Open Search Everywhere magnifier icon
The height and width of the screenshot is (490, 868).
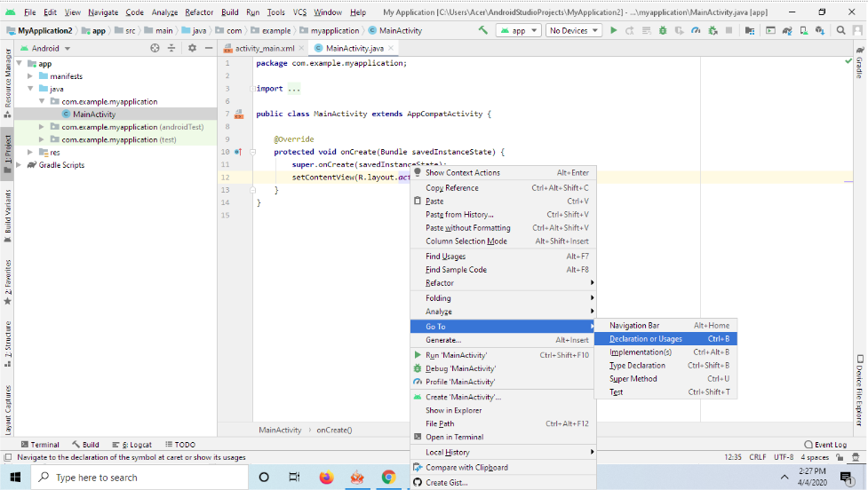pos(841,30)
